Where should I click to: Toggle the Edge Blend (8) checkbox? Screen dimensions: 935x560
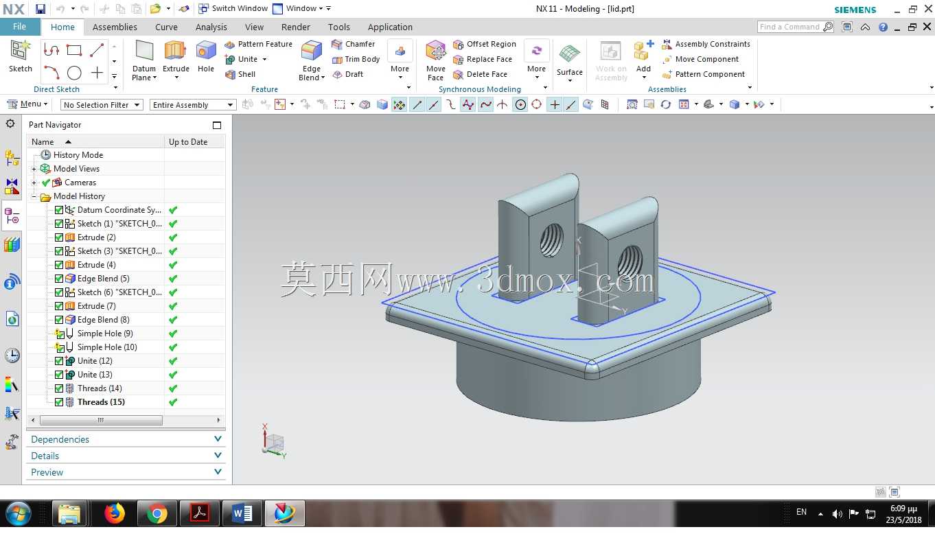(59, 320)
